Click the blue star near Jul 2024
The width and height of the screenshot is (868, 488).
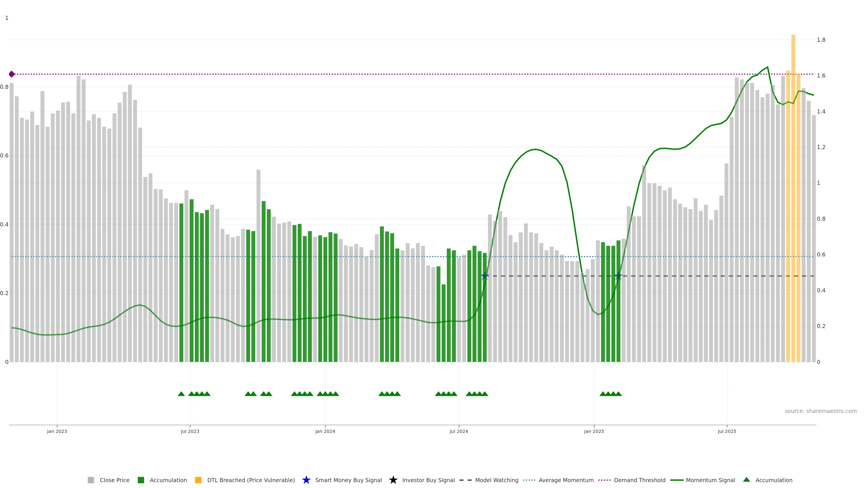[x=485, y=276]
